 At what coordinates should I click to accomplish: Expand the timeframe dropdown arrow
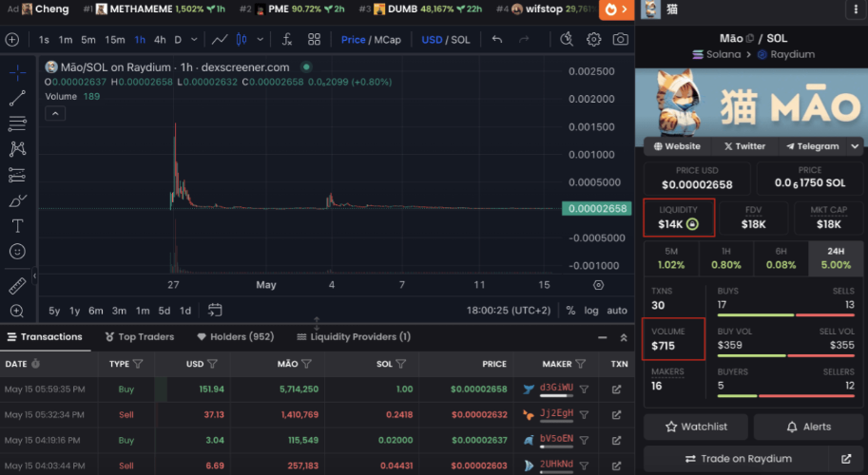[194, 40]
